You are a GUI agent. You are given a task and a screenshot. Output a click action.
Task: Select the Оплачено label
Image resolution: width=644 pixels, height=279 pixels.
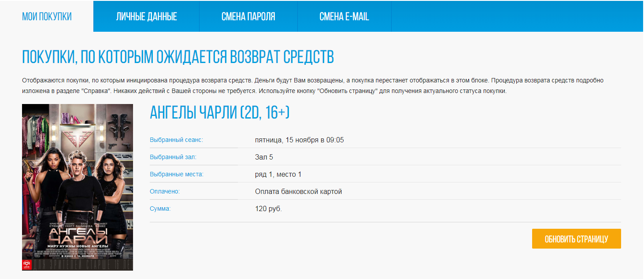click(x=165, y=191)
